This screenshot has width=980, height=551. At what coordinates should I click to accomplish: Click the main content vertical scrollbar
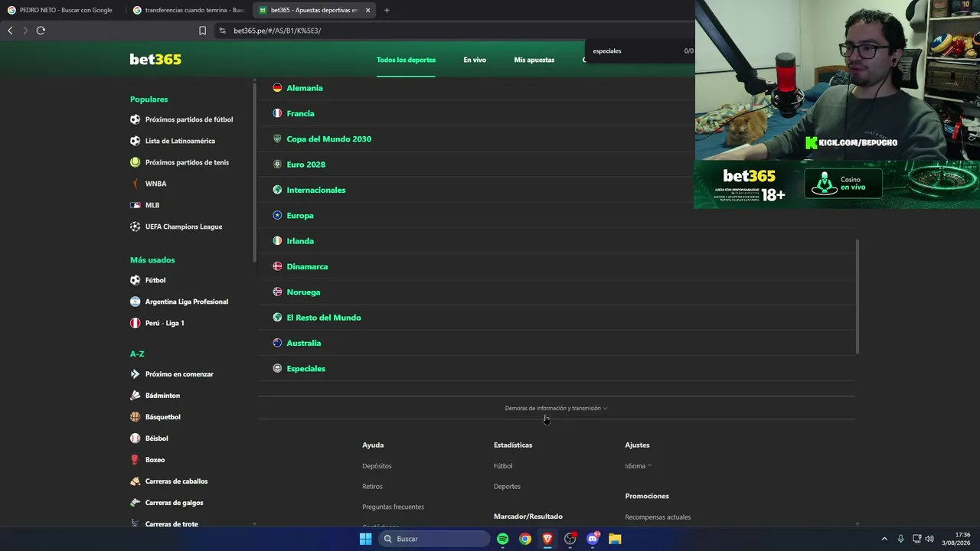coord(857,296)
